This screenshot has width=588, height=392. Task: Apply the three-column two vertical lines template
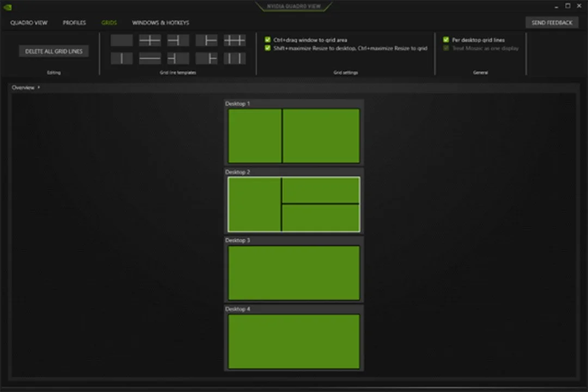click(x=235, y=58)
